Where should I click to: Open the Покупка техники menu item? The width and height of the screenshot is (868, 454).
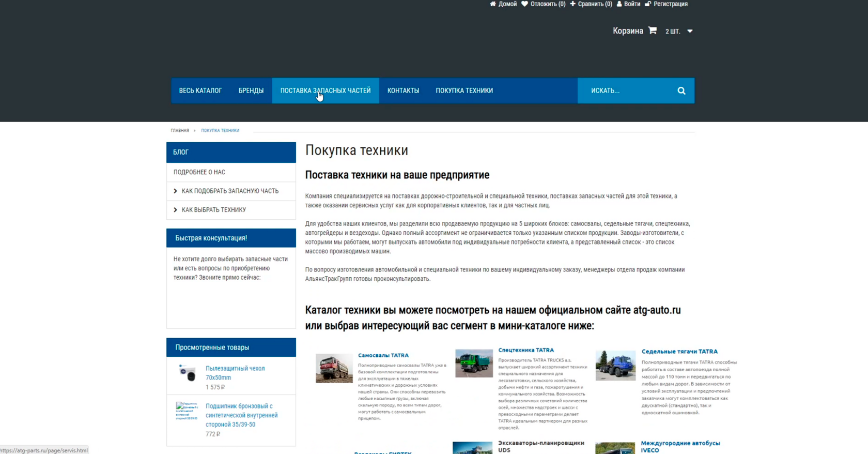(464, 90)
